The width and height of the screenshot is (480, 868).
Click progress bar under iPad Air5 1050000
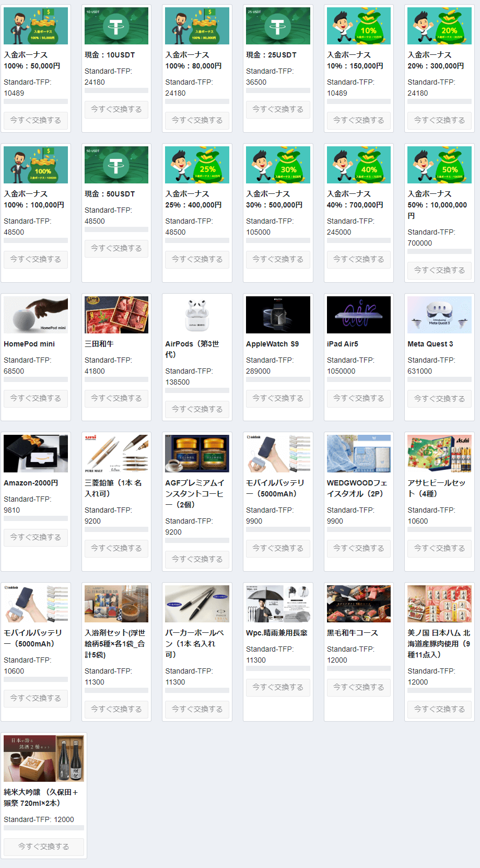click(x=359, y=379)
